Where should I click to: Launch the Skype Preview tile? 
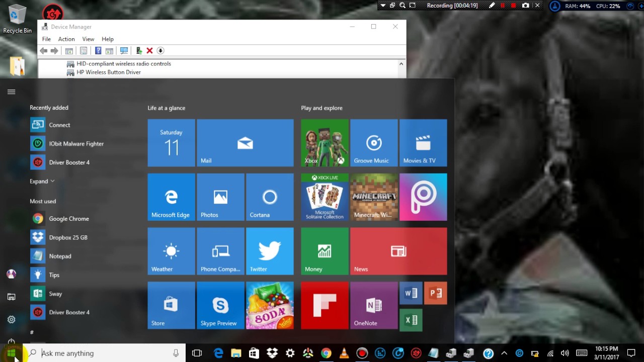point(220,306)
